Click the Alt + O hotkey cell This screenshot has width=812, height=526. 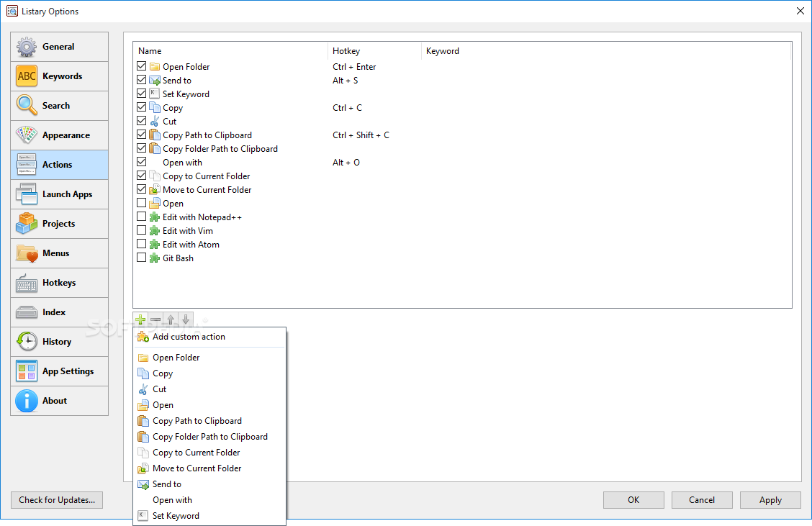point(346,163)
